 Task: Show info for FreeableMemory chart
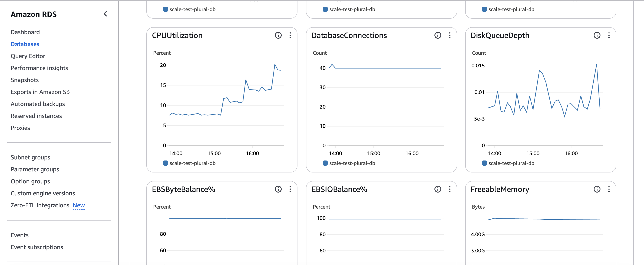(x=597, y=189)
